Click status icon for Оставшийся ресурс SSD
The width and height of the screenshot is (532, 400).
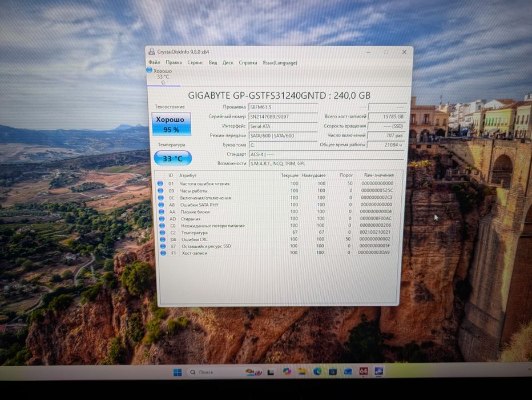coord(163,246)
